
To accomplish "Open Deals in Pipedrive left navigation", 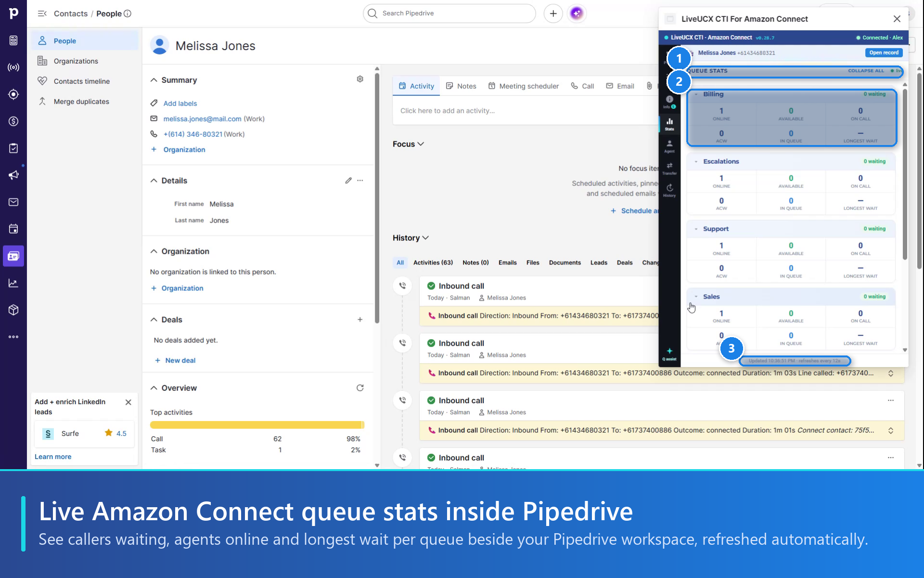I will coord(13,121).
